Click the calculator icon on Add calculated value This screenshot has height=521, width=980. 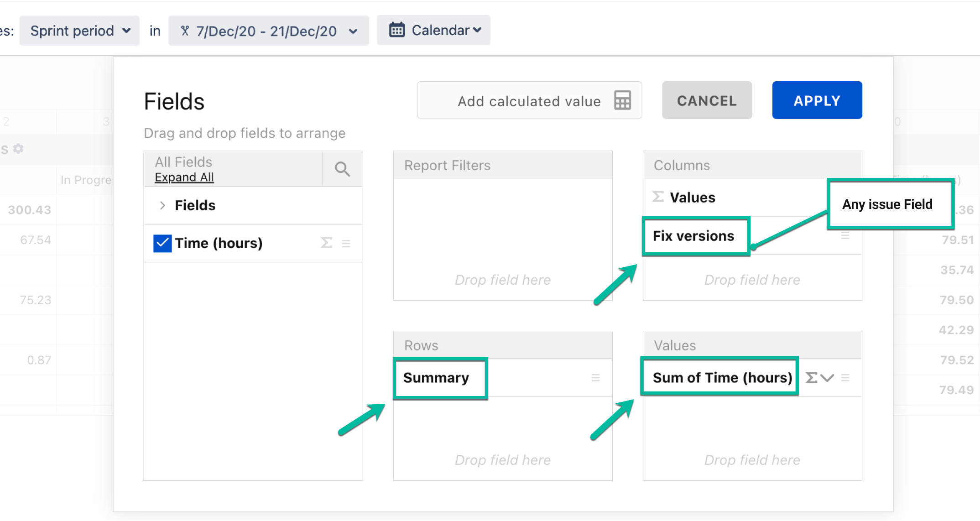(x=622, y=100)
